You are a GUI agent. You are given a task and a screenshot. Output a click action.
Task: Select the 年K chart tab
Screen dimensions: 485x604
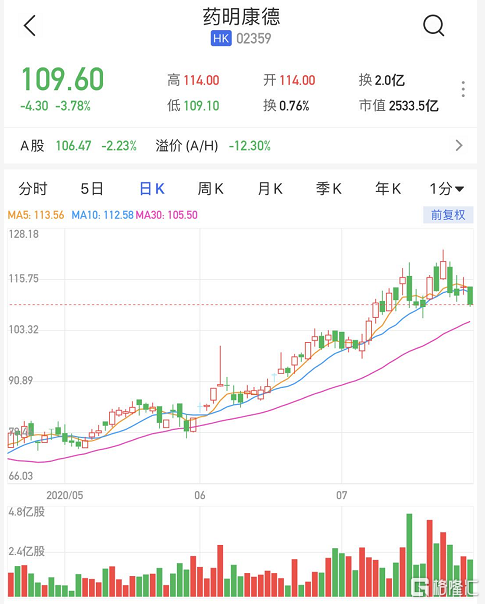pos(388,189)
